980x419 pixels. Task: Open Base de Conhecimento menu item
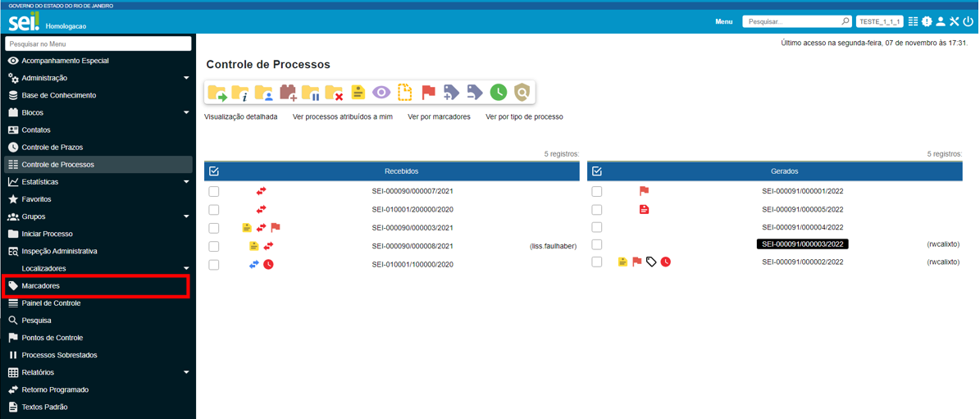pyautogui.click(x=58, y=95)
